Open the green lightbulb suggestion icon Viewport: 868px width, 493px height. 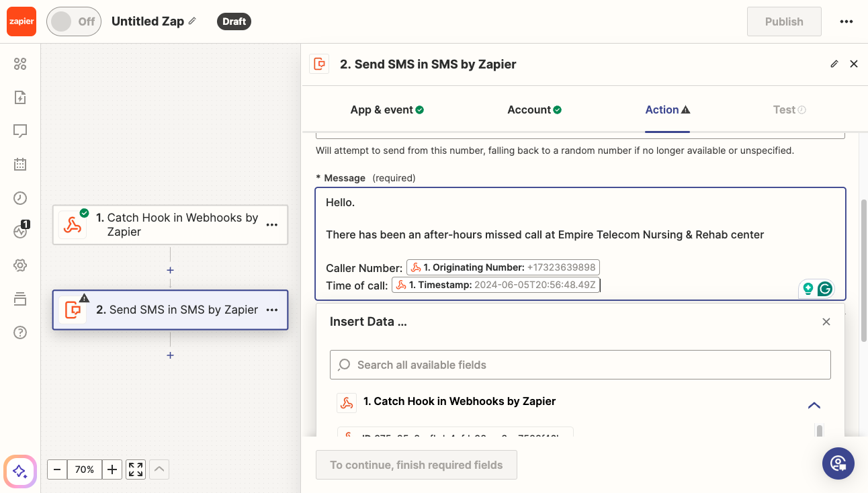(808, 289)
